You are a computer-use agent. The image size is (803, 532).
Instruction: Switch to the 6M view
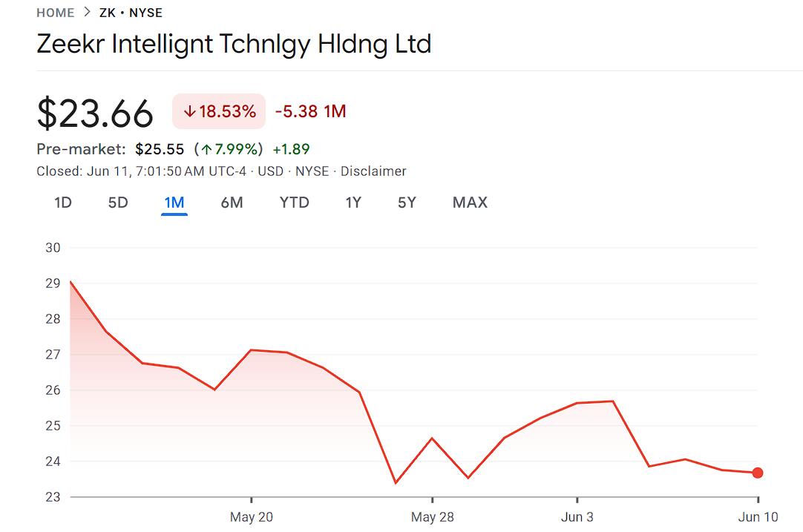[x=232, y=202]
